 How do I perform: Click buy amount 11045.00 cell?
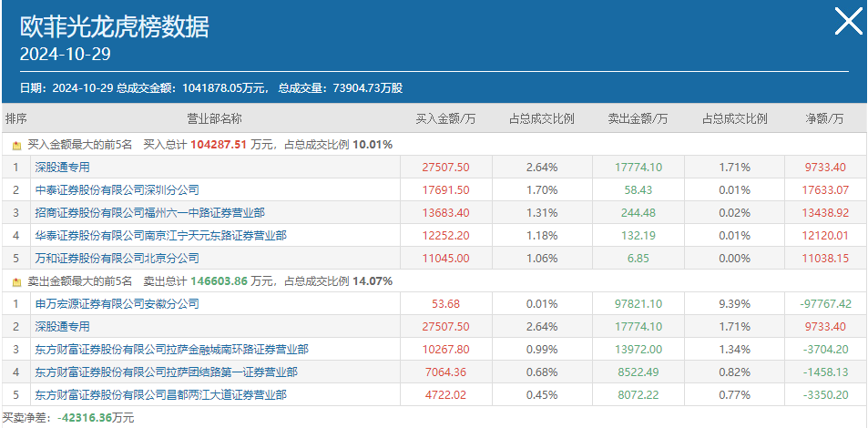pos(445,258)
